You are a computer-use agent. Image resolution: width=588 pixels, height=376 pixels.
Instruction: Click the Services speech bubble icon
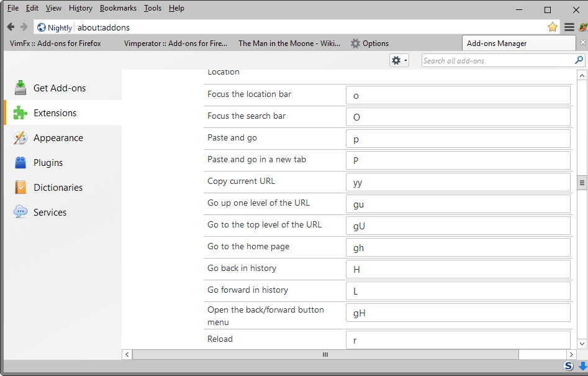click(x=20, y=212)
